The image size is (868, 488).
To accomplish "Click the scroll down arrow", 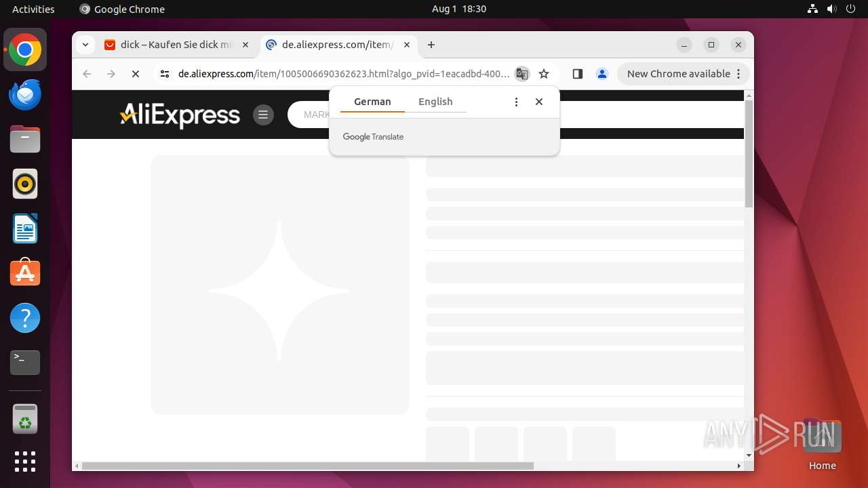I will pos(749,455).
